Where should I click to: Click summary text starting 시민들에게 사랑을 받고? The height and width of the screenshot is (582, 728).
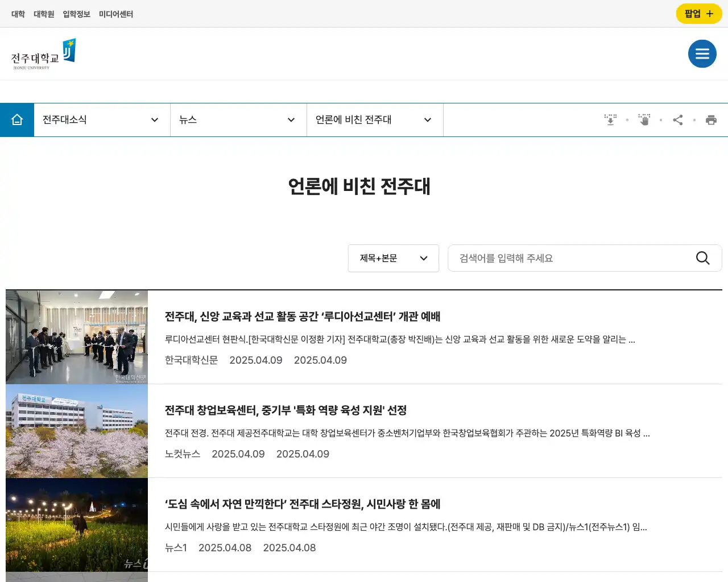(x=406, y=527)
